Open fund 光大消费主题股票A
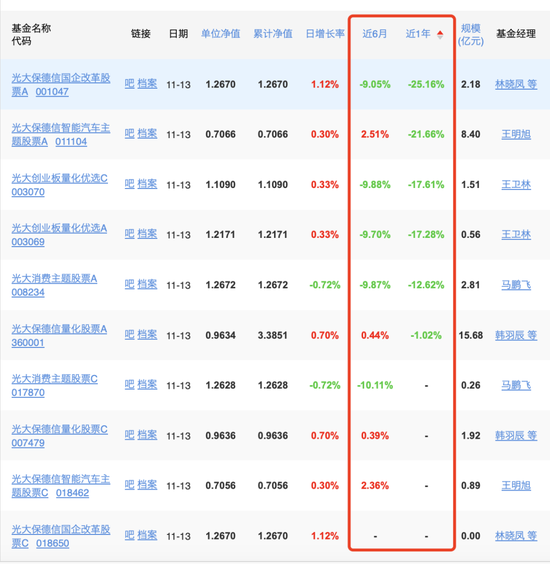This screenshot has height=564, width=550. 54,279
